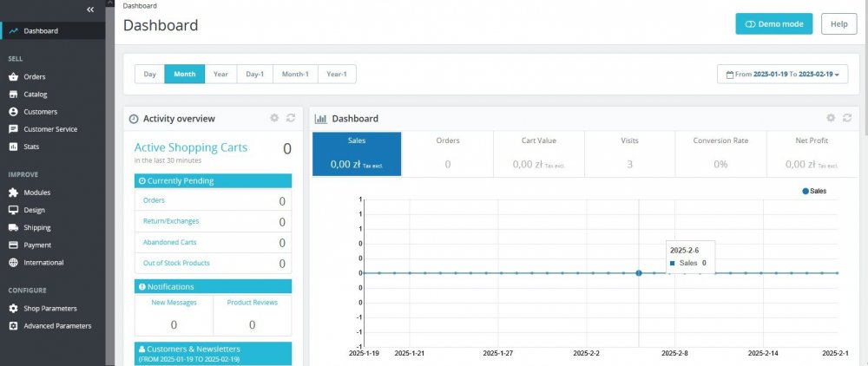The height and width of the screenshot is (366, 868).
Task: Click the Shipping truck icon
Action: [13, 227]
